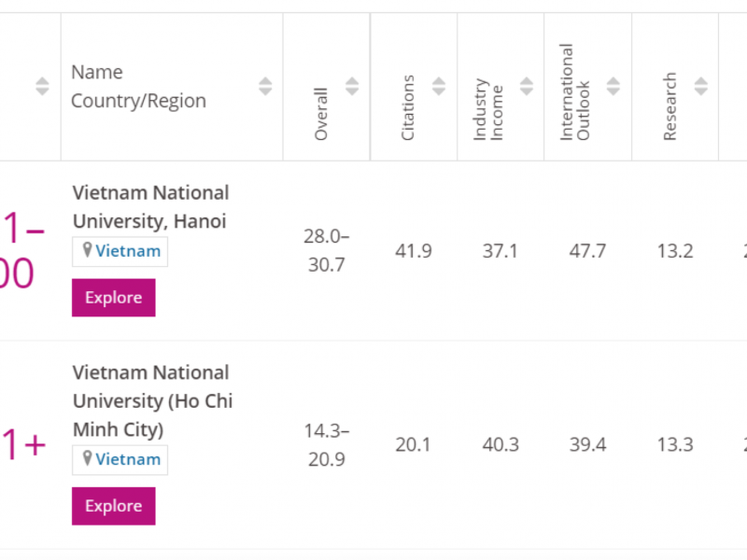747x560 pixels.
Task: Sort by Citations column arrows
Action: [439, 87]
